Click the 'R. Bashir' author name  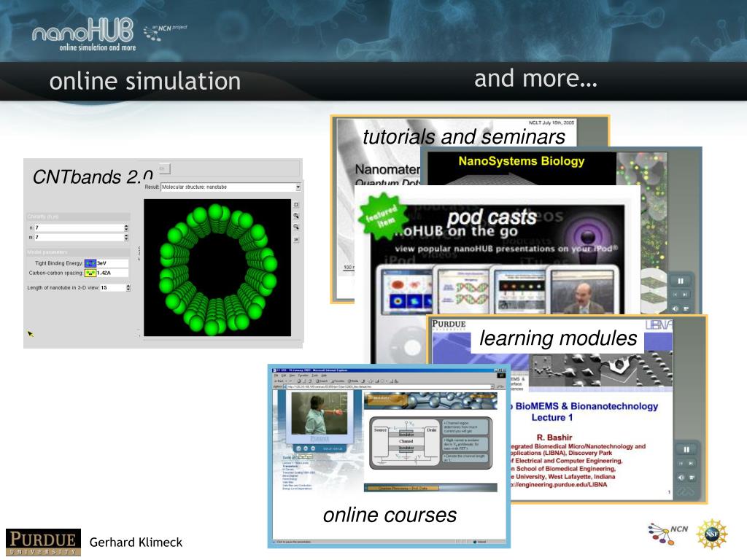(x=554, y=437)
